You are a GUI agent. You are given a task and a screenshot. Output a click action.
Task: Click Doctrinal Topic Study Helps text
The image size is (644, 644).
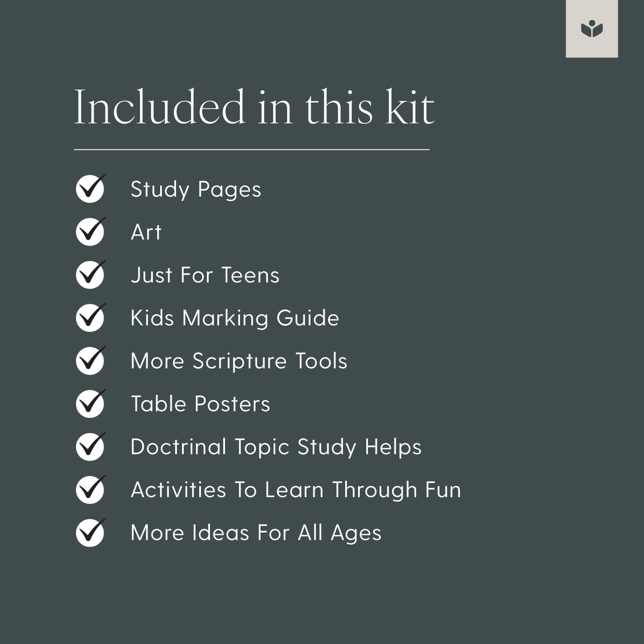pos(276,447)
